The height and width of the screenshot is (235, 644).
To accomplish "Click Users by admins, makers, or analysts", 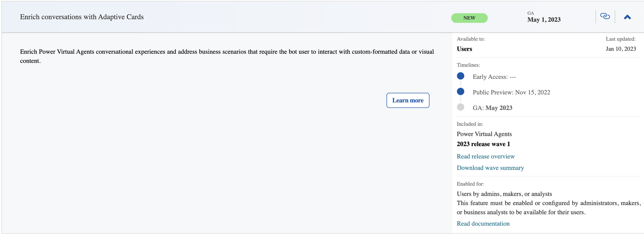I will [504, 194].
